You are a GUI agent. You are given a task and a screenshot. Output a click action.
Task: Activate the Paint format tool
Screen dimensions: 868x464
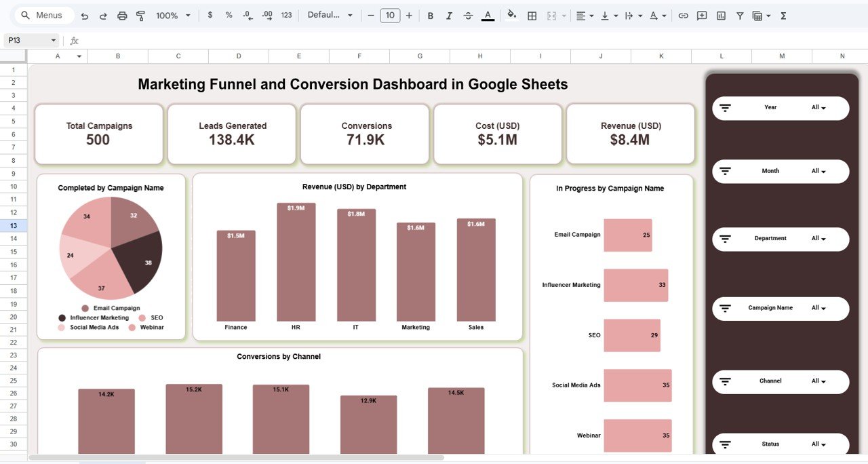pyautogui.click(x=140, y=15)
